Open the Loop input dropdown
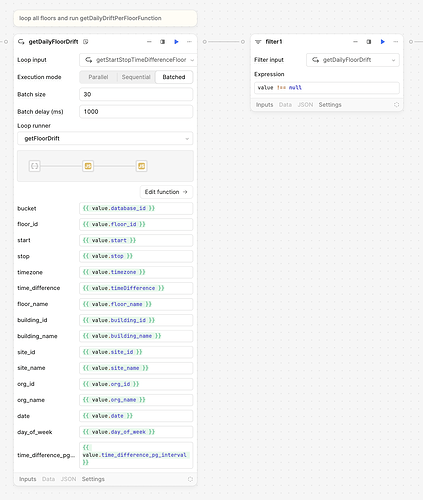423x500 pixels. [138, 60]
